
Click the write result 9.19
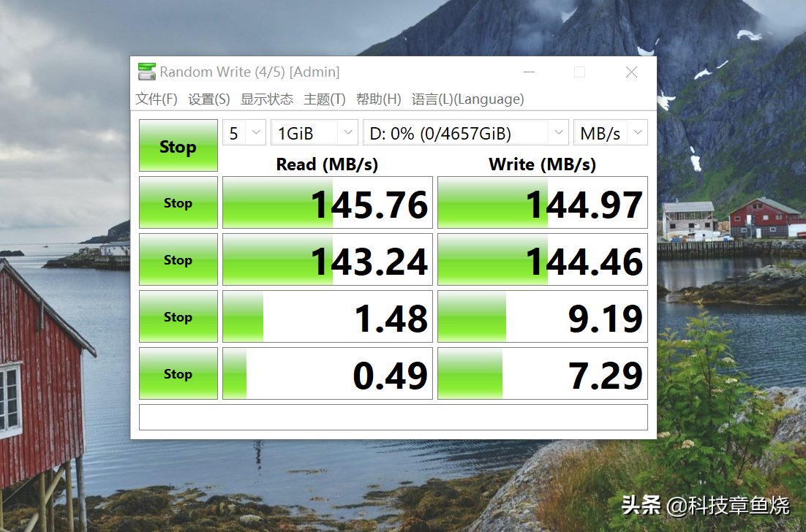[x=542, y=316]
